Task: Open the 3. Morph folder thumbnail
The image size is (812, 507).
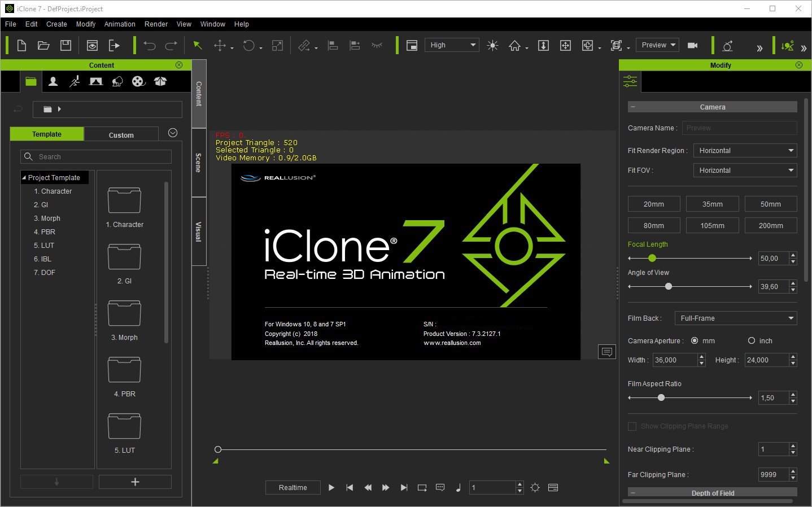Action: click(124, 313)
